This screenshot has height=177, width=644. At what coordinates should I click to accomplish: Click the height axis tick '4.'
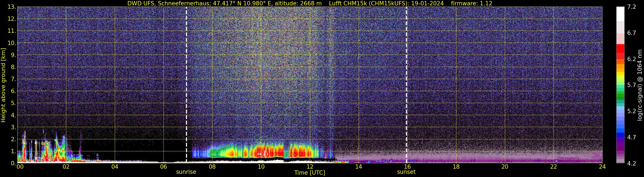click(x=13, y=115)
